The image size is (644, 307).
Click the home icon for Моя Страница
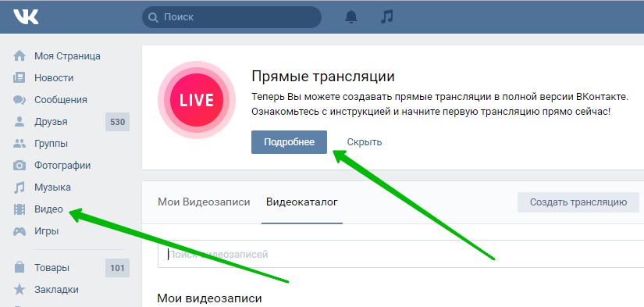pos(20,56)
